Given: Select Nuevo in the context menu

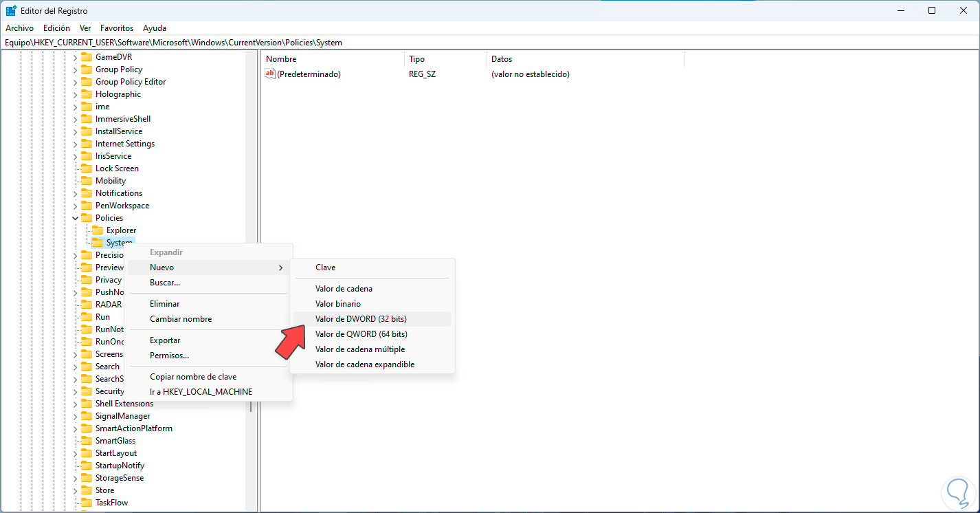Looking at the screenshot, I should click(x=208, y=268).
